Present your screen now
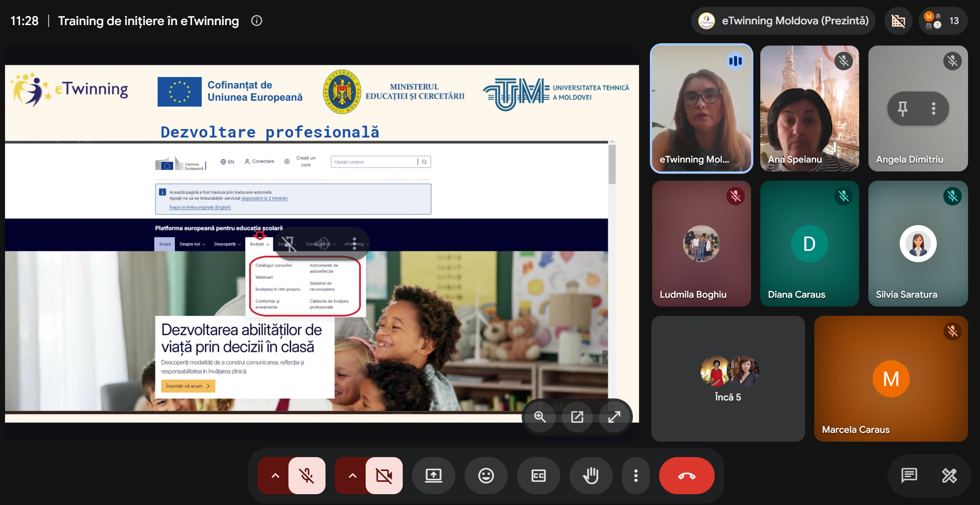This screenshot has width=980, height=505. 434,475
